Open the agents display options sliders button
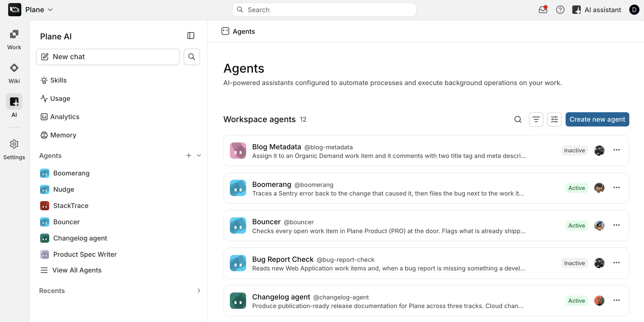 (554, 119)
